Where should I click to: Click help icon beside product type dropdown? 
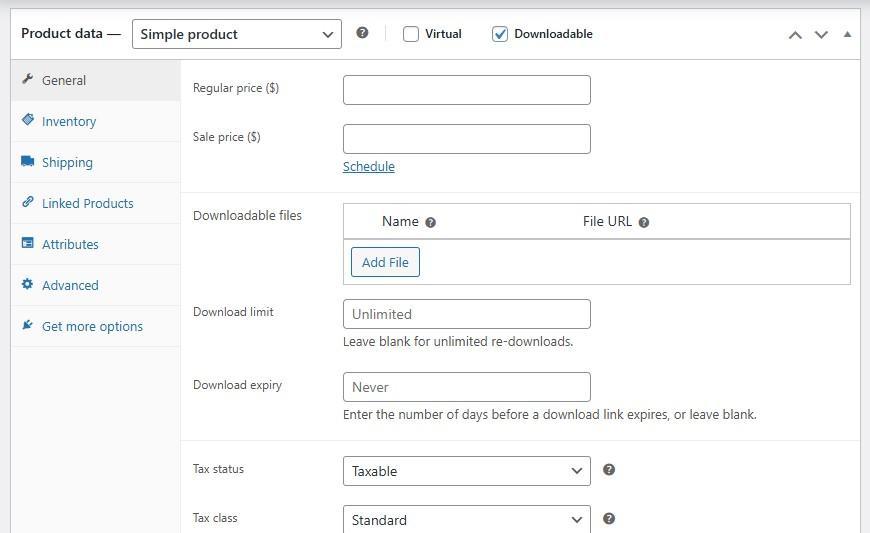(362, 33)
